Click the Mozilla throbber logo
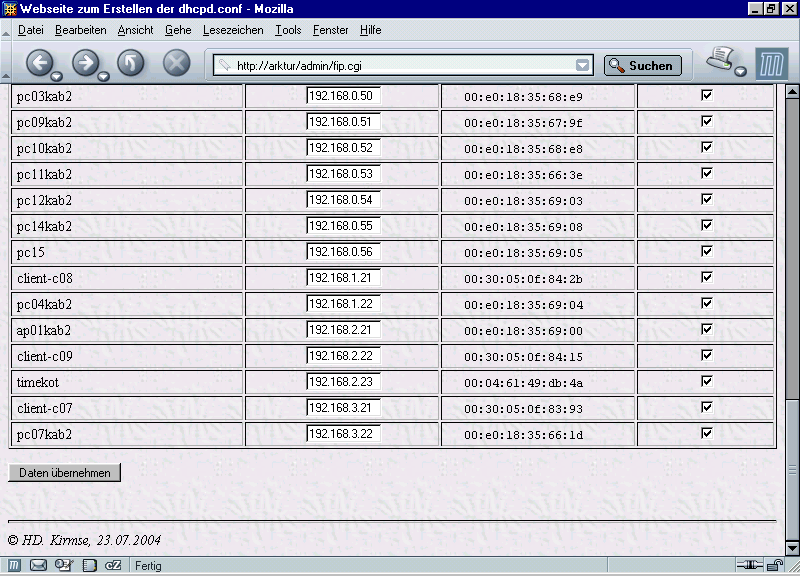 pos(771,64)
